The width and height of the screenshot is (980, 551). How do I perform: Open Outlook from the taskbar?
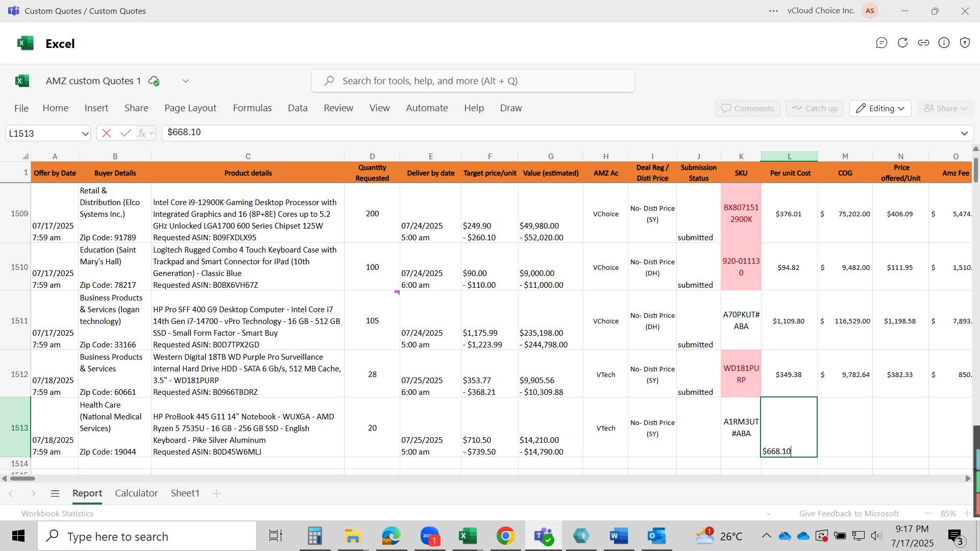pyautogui.click(x=657, y=536)
